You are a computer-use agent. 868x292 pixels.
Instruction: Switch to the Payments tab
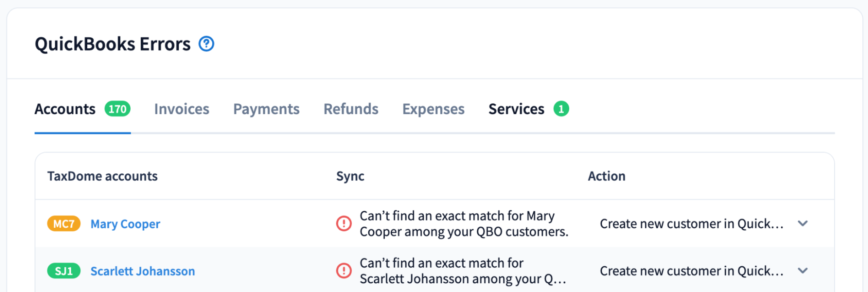[x=266, y=109]
